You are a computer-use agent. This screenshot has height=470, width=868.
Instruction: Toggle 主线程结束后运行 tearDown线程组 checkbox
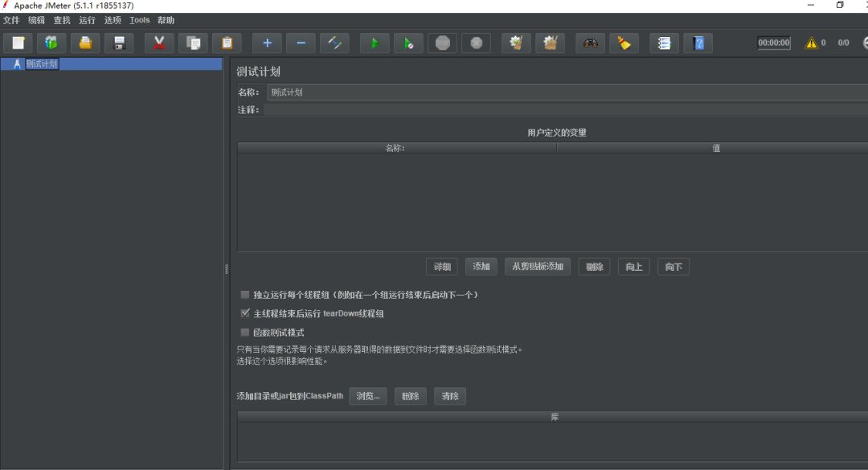point(244,313)
